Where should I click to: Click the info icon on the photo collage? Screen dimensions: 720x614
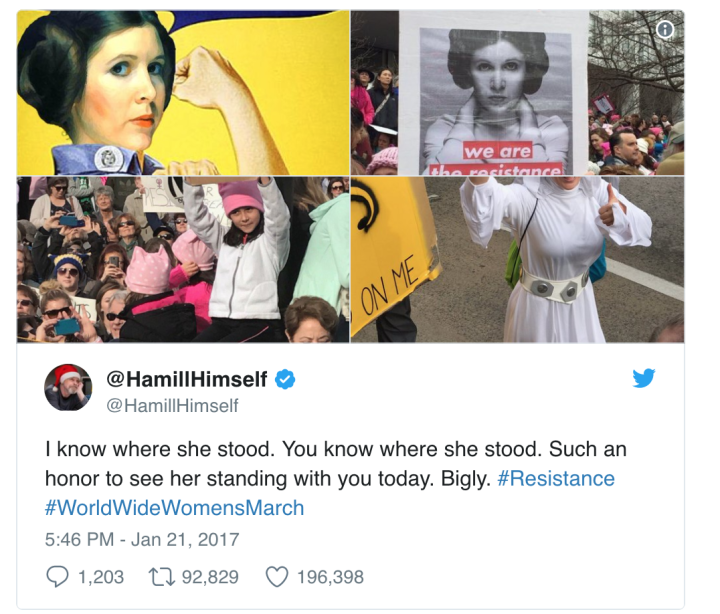click(665, 30)
